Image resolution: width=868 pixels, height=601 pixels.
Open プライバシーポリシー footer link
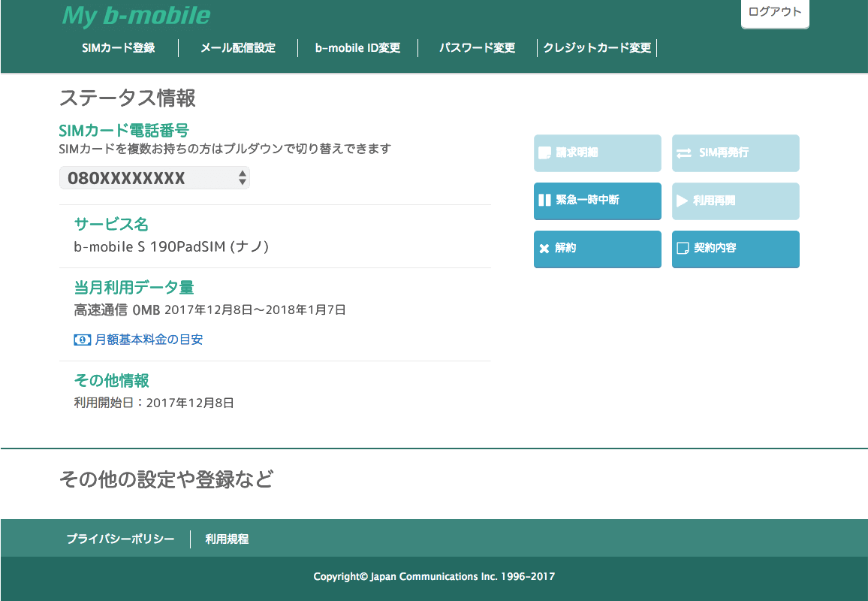click(120, 539)
